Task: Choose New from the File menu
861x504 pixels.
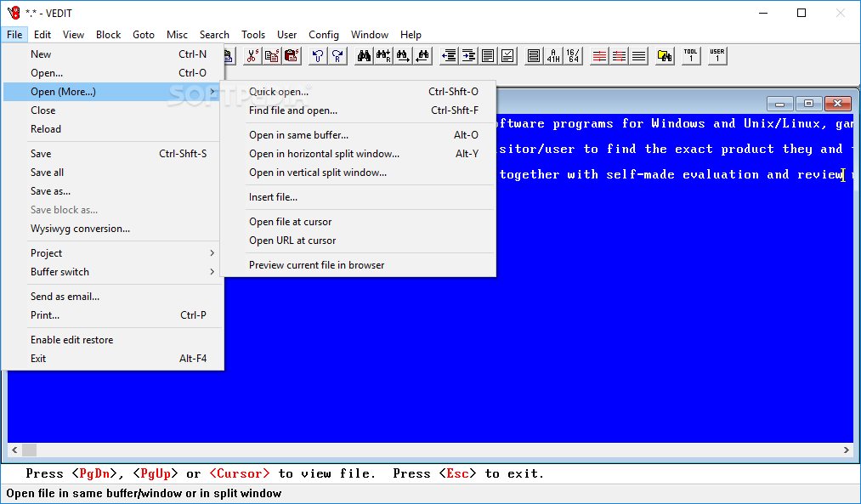Action: pyautogui.click(x=113, y=54)
